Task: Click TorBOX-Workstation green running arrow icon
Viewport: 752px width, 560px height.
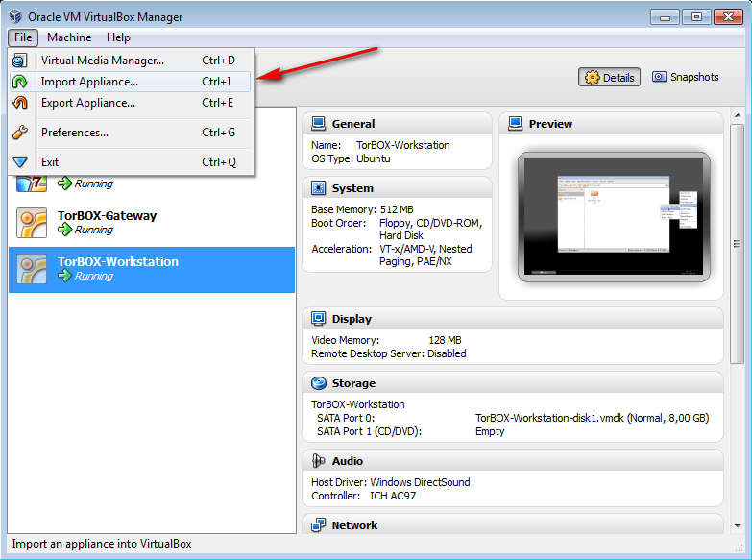Action: [x=64, y=276]
